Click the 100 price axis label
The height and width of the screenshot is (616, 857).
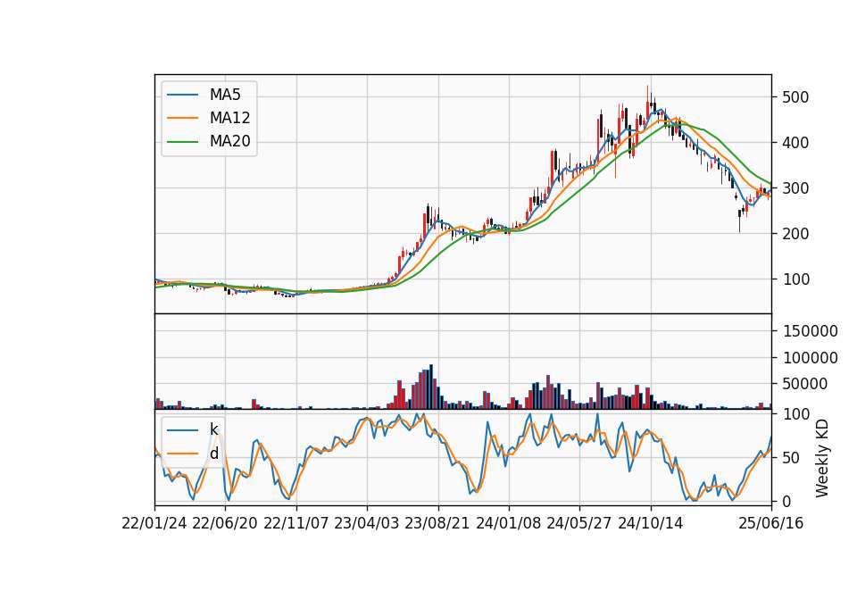click(x=795, y=279)
